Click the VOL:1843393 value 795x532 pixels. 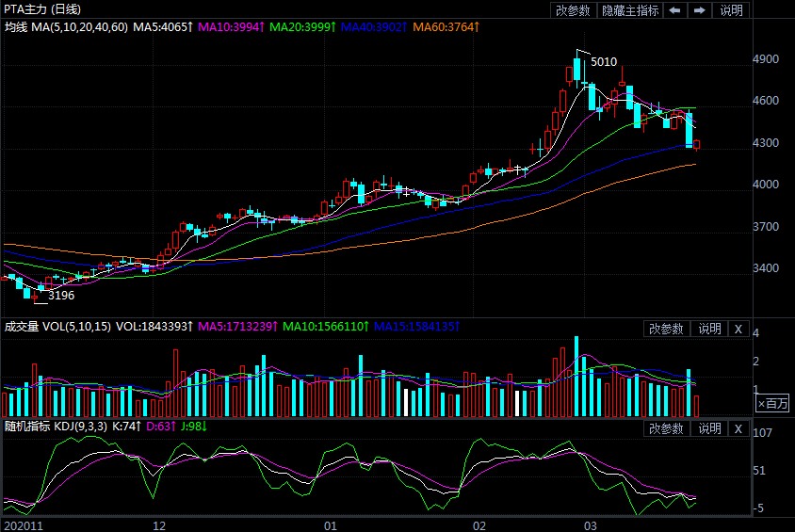(154, 327)
